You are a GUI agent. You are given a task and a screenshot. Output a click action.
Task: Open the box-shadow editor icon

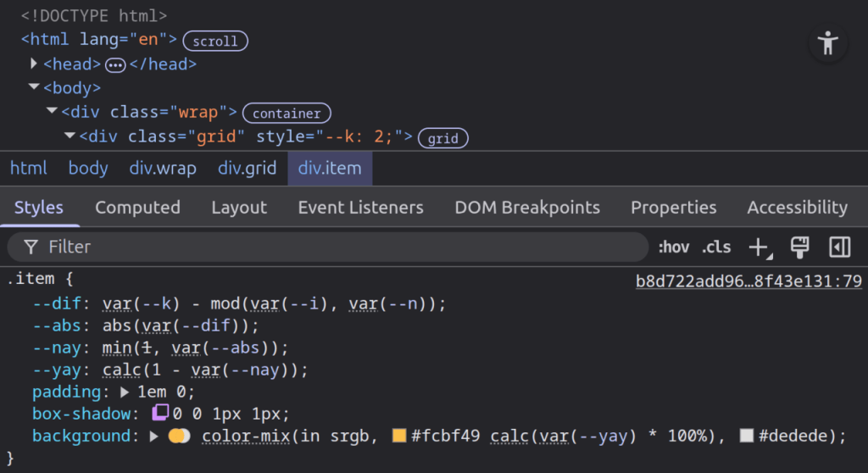pyautogui.click(x=160, y=412)
